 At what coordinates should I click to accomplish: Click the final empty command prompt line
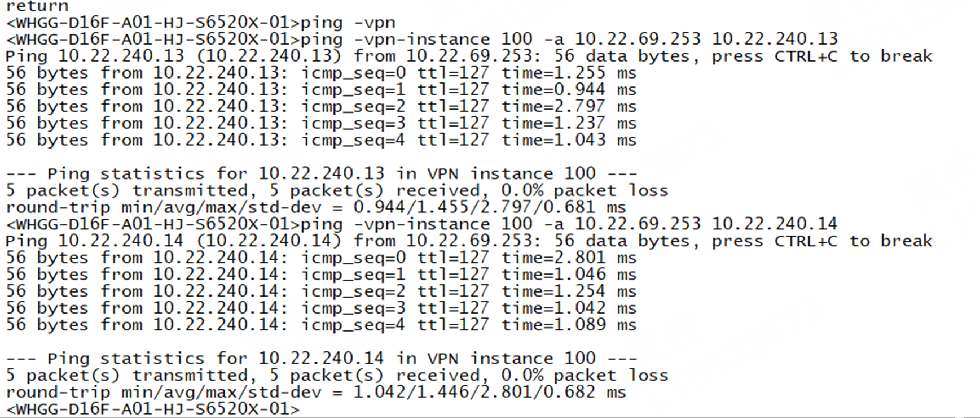pos(153,409)
